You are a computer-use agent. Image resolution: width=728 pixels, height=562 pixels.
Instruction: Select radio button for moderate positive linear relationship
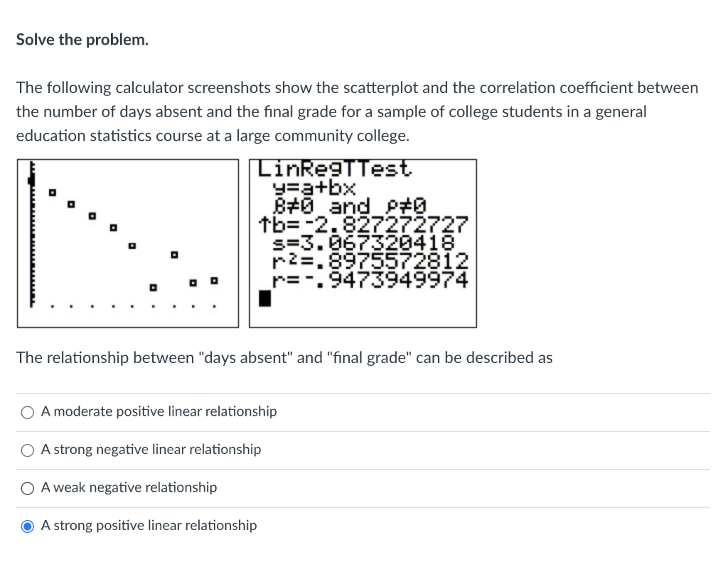click(x=27, y=411)
